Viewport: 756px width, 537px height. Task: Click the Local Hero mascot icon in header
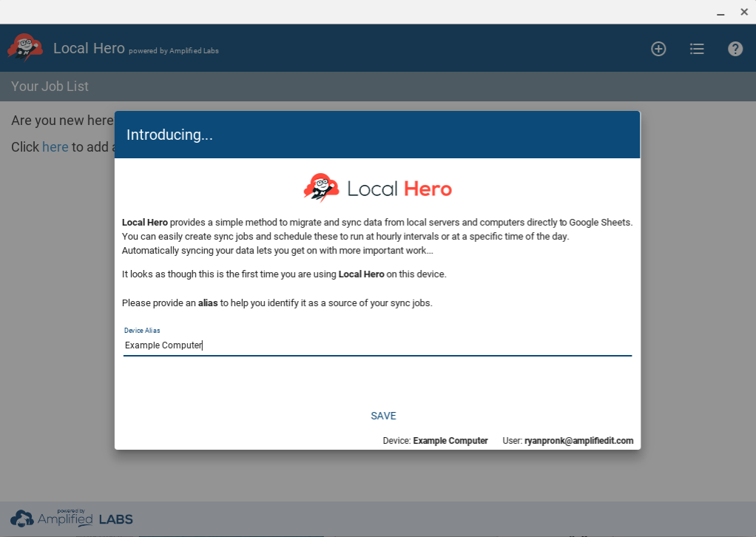25,47
